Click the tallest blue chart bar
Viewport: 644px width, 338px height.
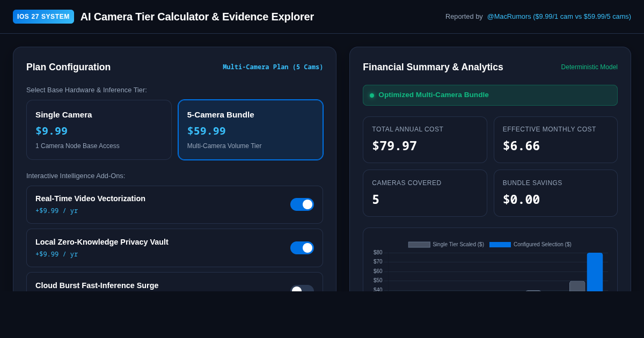(x=595, y=272)
